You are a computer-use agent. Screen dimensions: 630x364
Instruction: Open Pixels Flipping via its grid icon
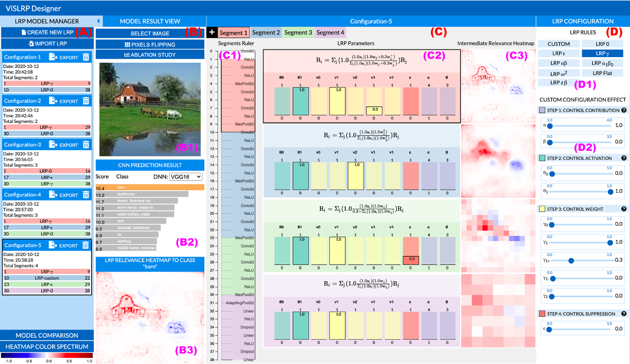(x=128, y=44)
